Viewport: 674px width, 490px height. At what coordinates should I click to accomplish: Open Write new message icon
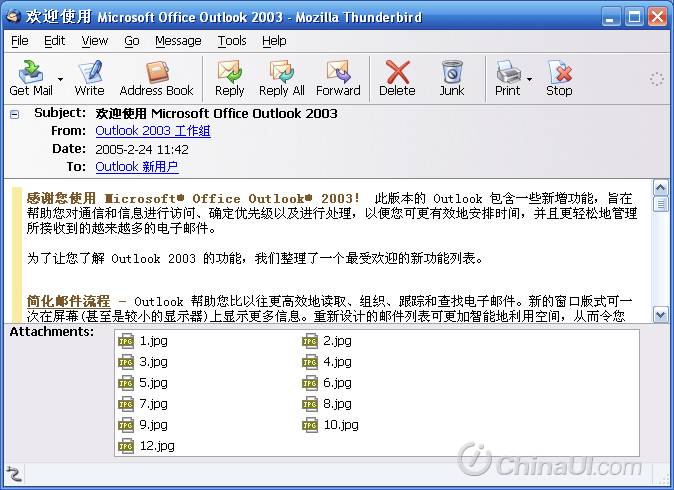tap(90, 73)
